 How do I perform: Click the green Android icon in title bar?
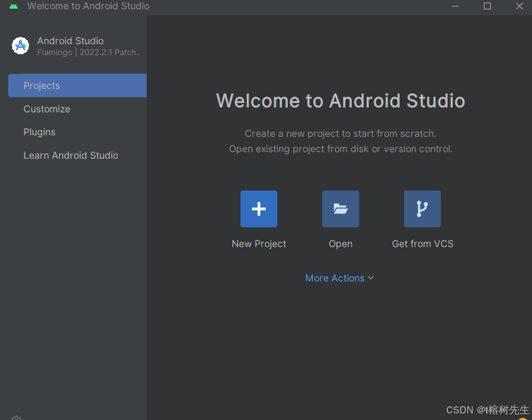(x=14, y=6)
